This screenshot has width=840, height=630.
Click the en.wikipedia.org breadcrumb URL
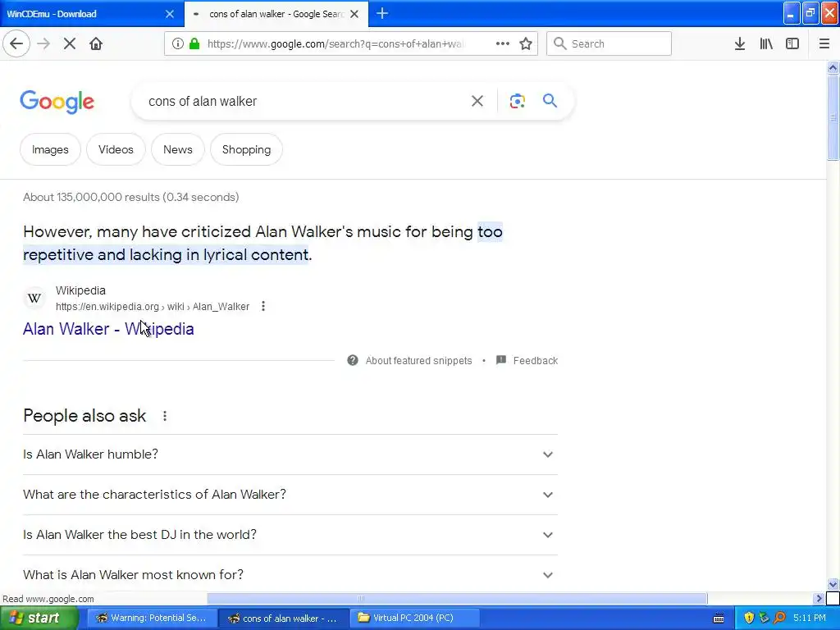153,307
